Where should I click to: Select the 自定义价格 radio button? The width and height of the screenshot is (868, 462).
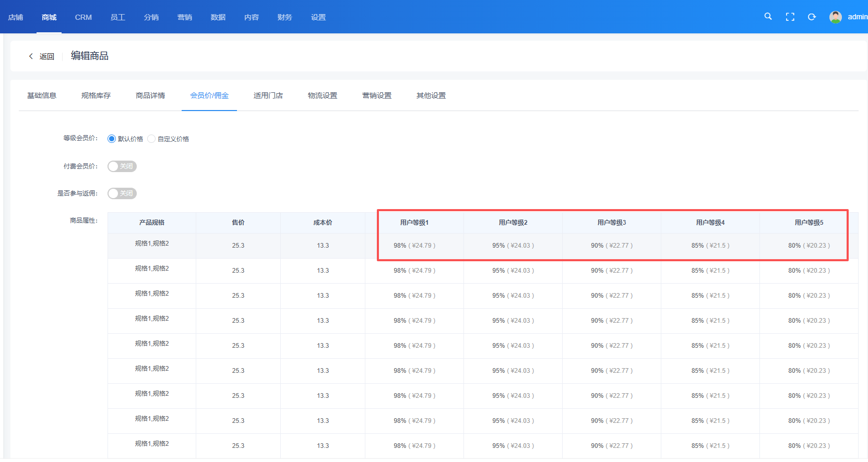pos(151,139)
